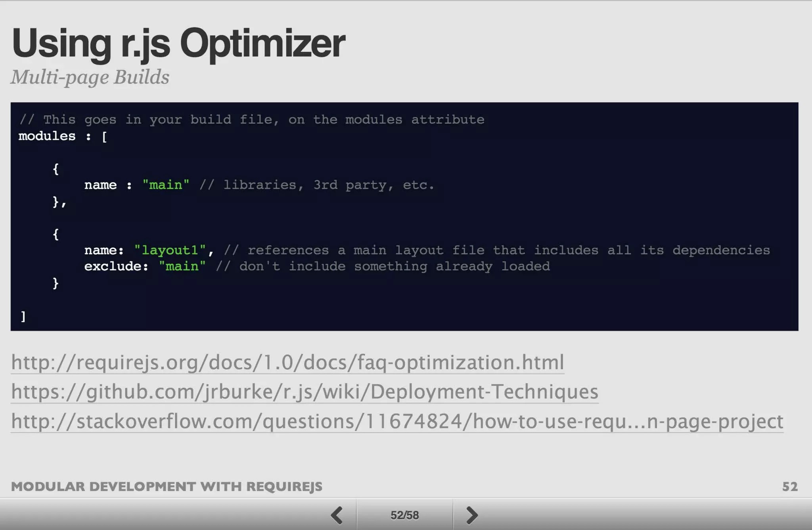812x530 pixels.
Task: Click the "layout1" string in code
Action: [x=170, y=250]
